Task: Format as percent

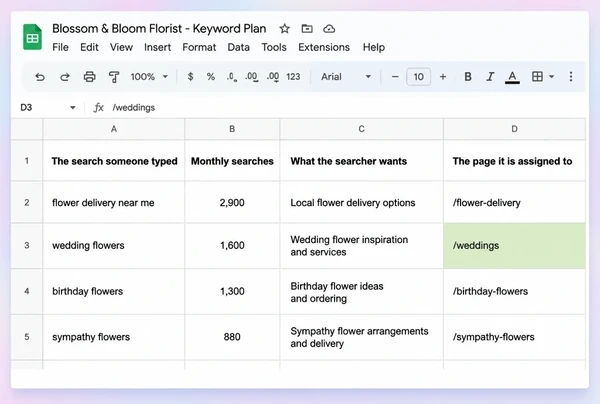Action: point(210,77)
